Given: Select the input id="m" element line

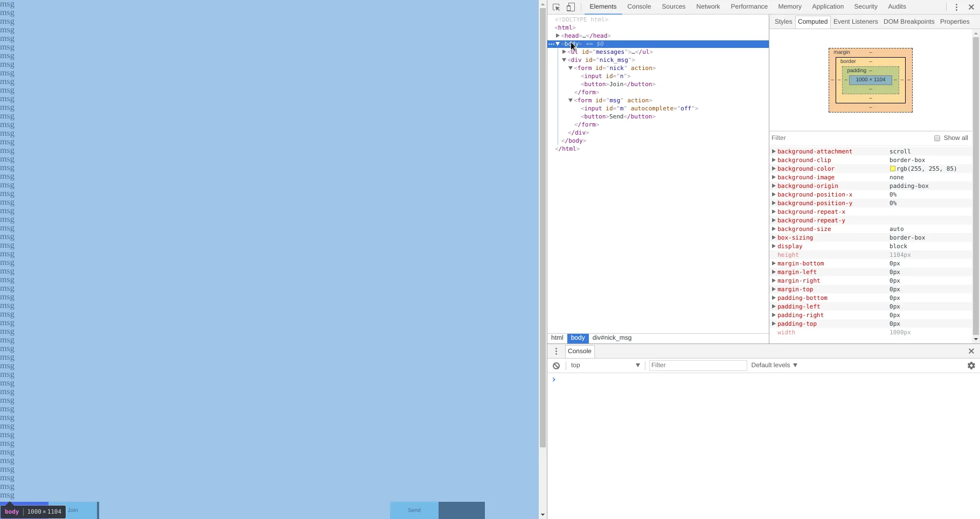Looking at the screenshot, I should [x=640, y=108].
